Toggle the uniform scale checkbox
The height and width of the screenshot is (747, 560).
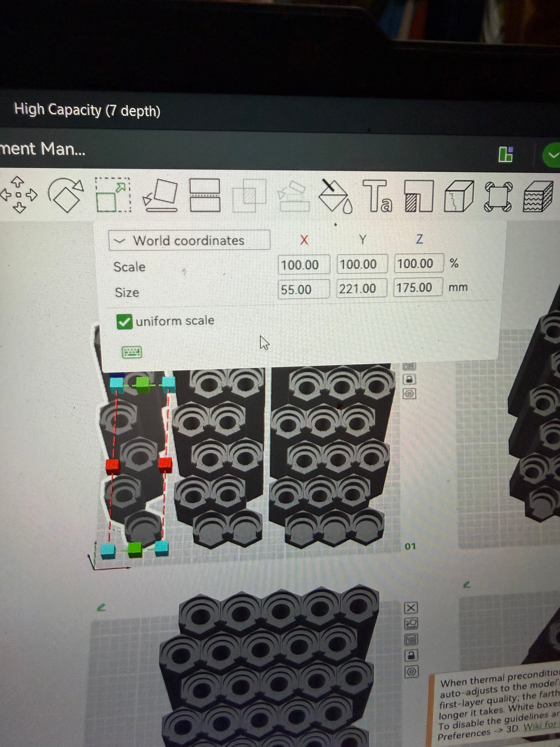(x=125, y=322)
